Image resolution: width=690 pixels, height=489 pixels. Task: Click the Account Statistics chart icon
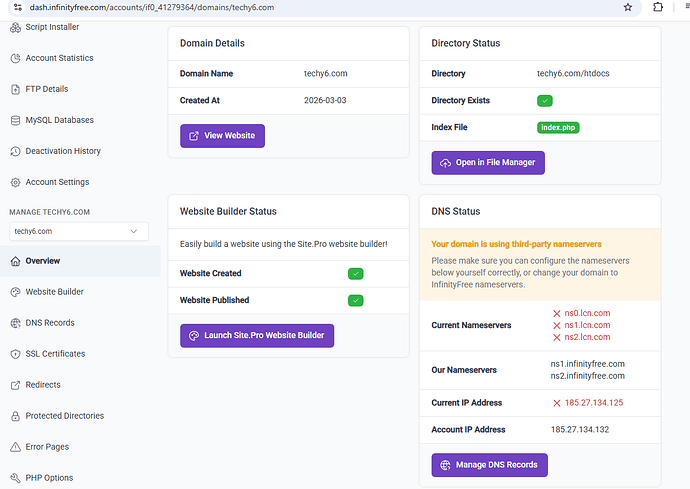(x=15, y=58)
